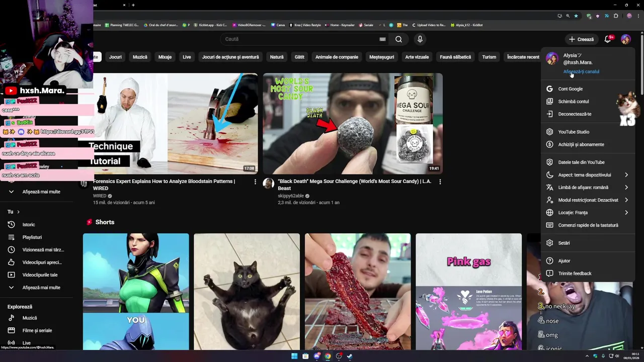This screenshot has width=644, height=362.
Task: Open Achiziții și abonamente
Action: click(588, 144)
